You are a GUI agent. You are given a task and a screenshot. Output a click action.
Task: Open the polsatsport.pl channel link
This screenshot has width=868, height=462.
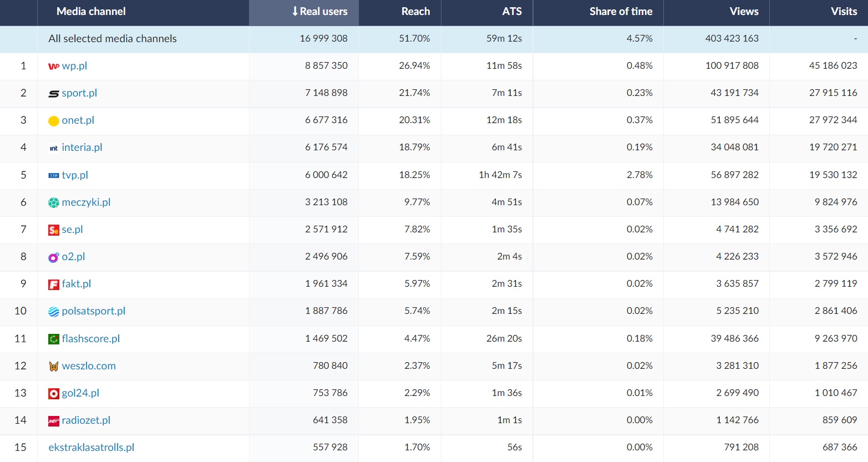(x=93, y=311)
